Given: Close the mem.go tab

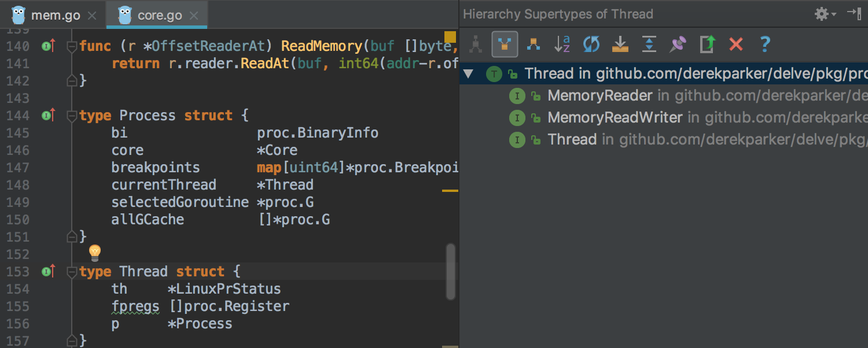Looking at the screenshot, I should [92, 16].
